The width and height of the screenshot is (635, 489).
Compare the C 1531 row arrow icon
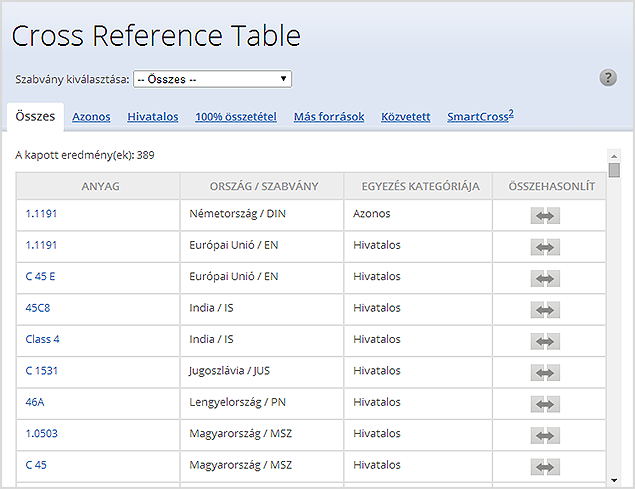(545, 373)
